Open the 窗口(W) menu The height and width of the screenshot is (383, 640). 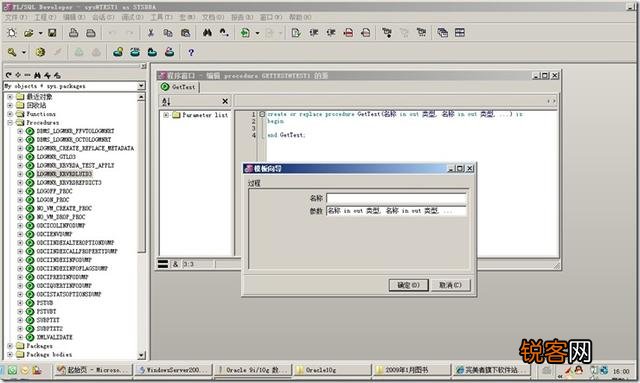[x=271, y=17]
